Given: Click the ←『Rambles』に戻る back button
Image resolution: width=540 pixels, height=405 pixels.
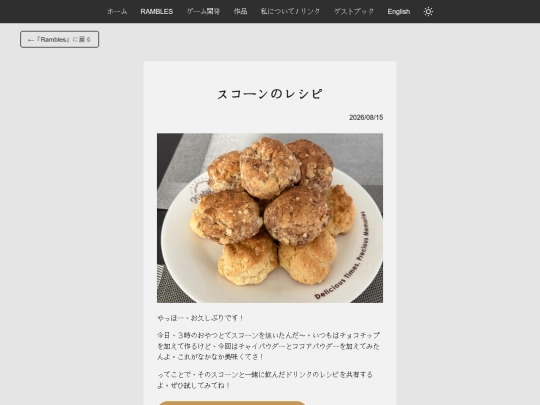Looking at the screenshot, I should tap(60, 39).
